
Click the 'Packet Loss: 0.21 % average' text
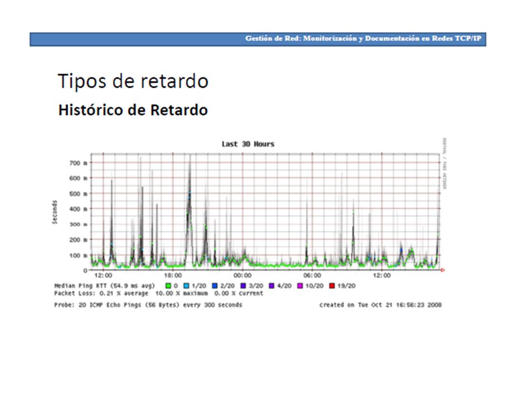pyautogui.click(x=101, y=293)
